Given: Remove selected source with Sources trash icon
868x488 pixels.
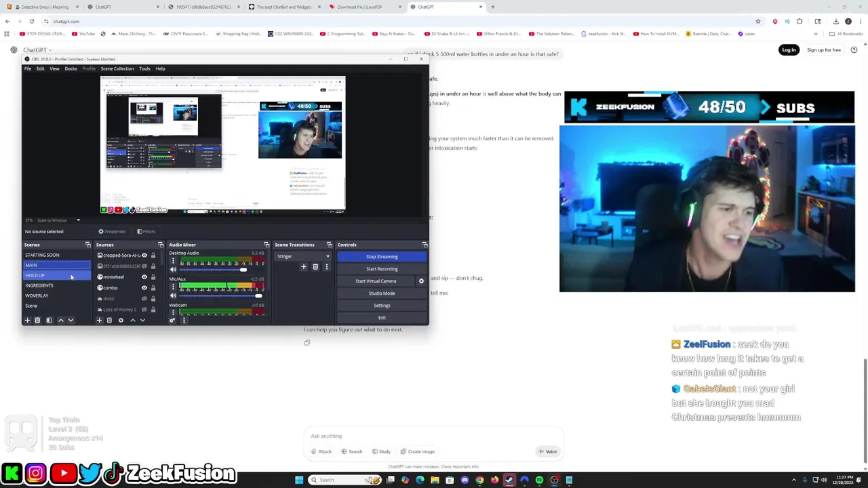Looking at the screenshot, I should [x=109, y=321].
